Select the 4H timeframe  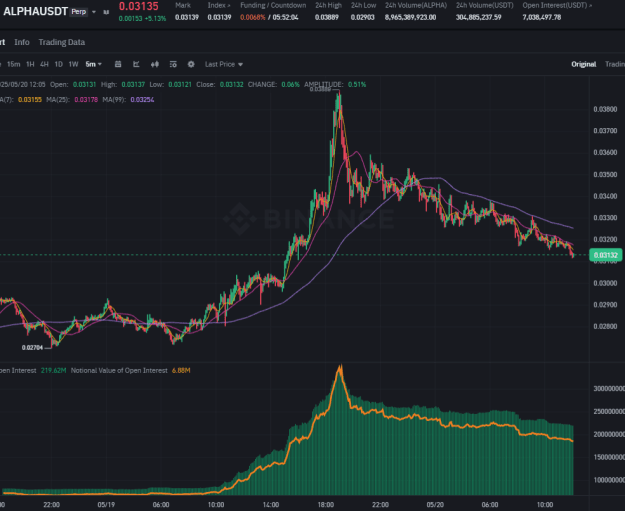pos(44,64)
